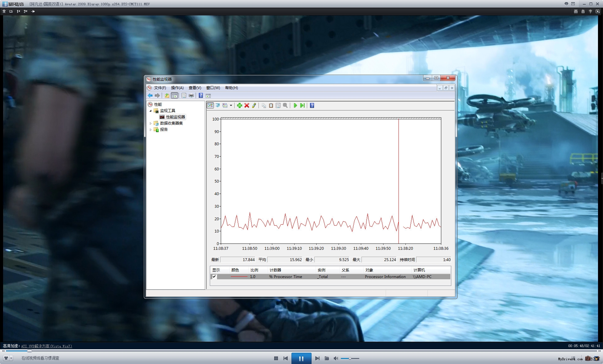Click the player volume slider
Image resolution: width=603 pixels, height=364 pixels.
[x=350, y=358]
